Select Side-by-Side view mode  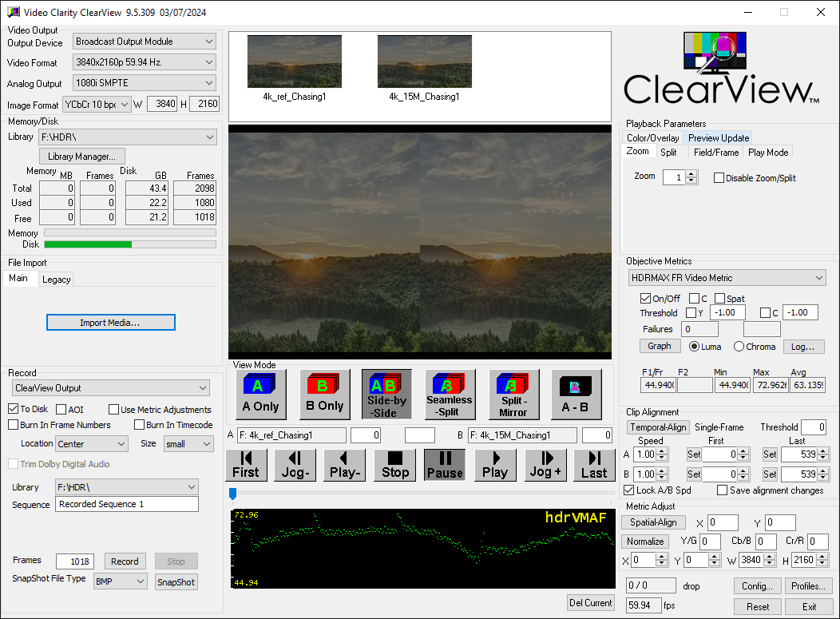pyautogui.click(x=386, y=394)
